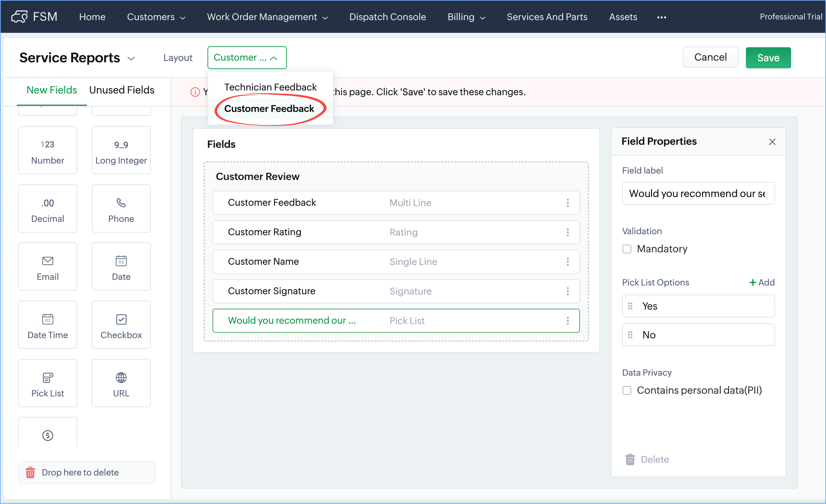826x504 pixels.
Task: Open the Billing navigation dropdown
Action: point(466,17)
